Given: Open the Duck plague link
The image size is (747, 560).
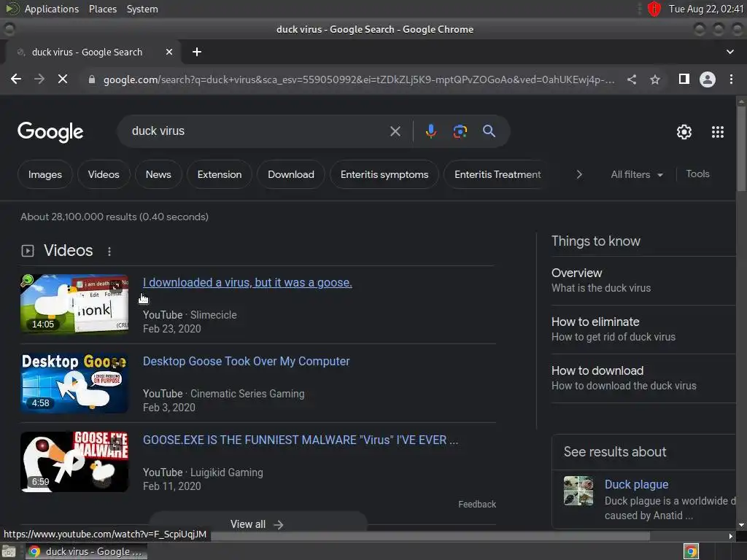Looking at the screenshot, I should (636, 484).
